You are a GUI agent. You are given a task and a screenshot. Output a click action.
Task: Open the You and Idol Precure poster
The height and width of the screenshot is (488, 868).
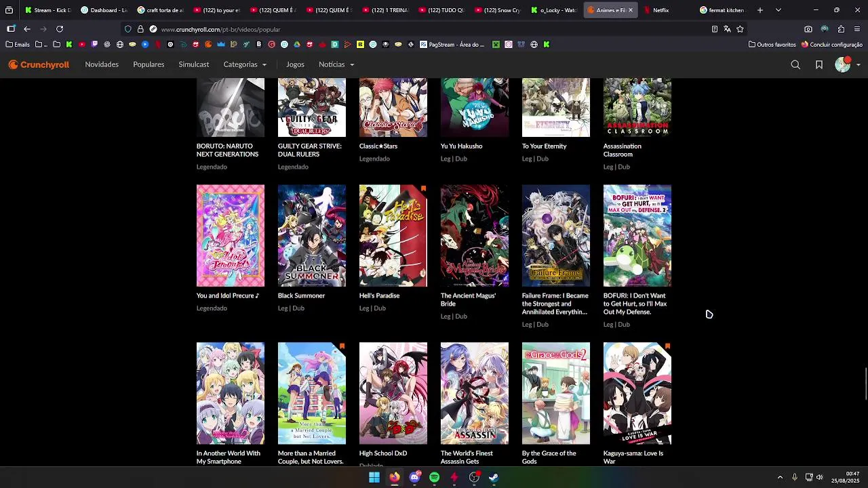click(231, 236)
